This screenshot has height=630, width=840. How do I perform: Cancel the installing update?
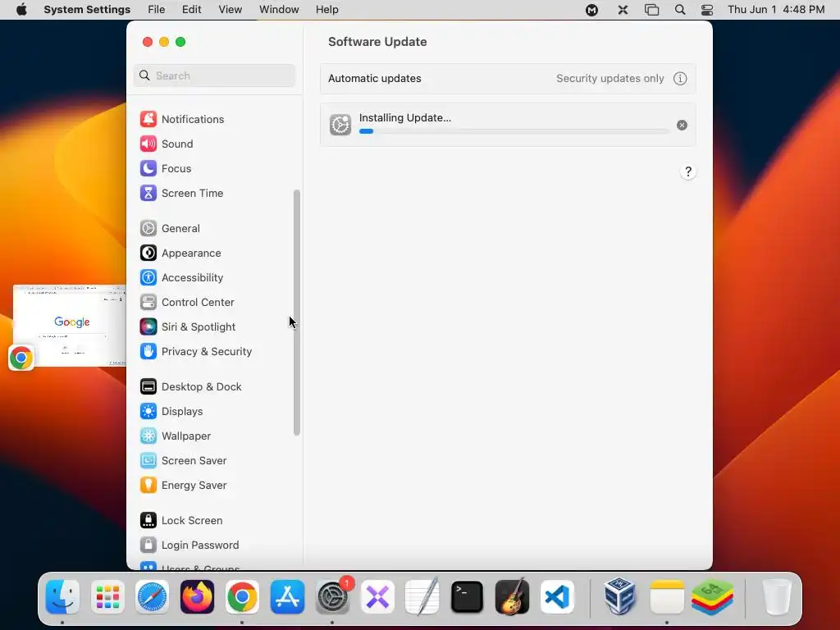tap(682, 125)
